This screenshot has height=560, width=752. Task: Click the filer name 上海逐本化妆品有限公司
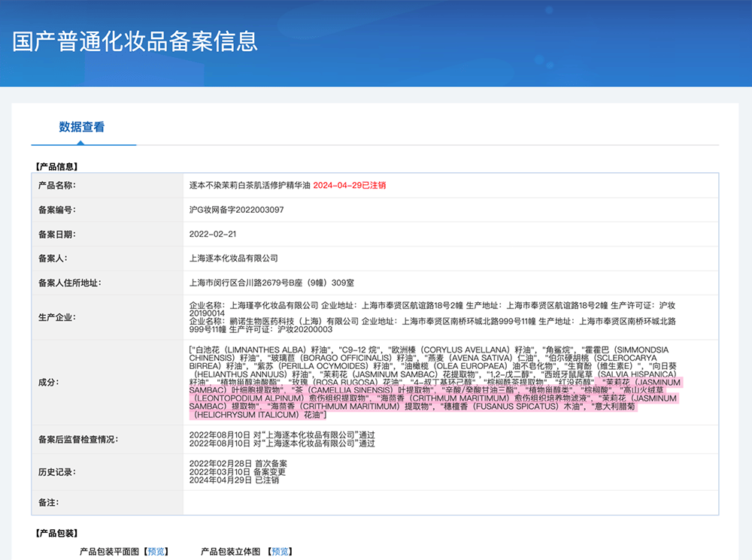(234, 259)
